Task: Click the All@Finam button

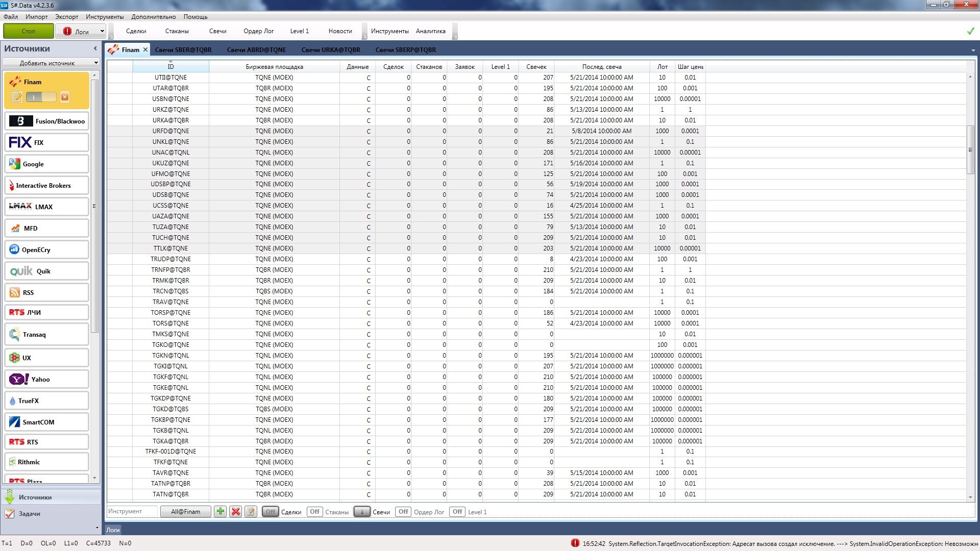Action: tap(186, 512)
